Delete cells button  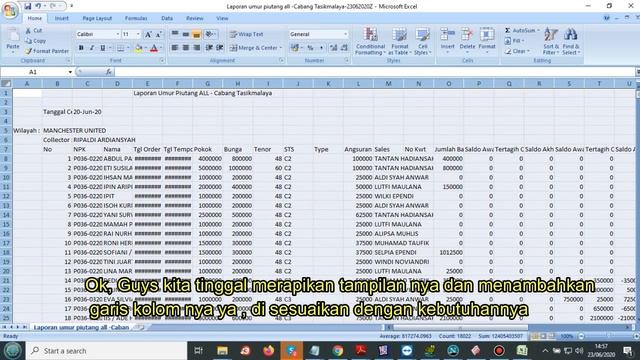coord(467,40)
